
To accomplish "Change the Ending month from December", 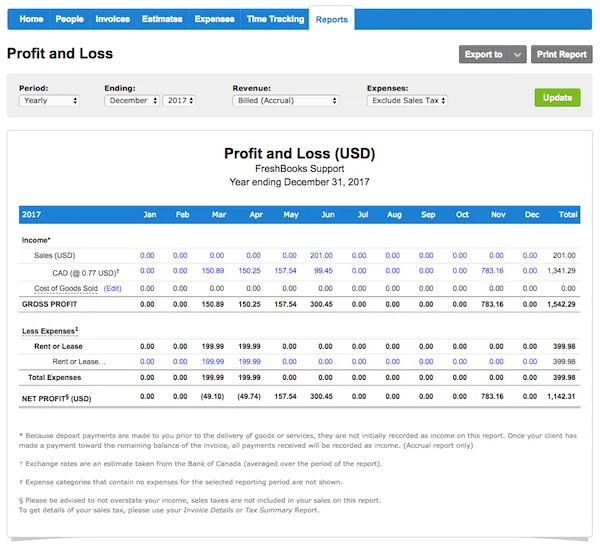I will (131, 100).
